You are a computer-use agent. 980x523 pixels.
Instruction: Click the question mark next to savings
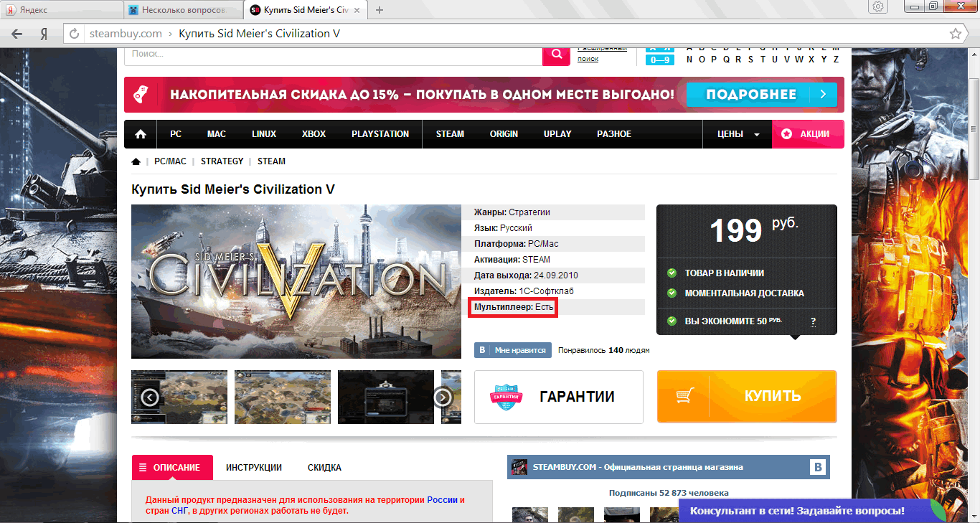[x=813, y=321]
